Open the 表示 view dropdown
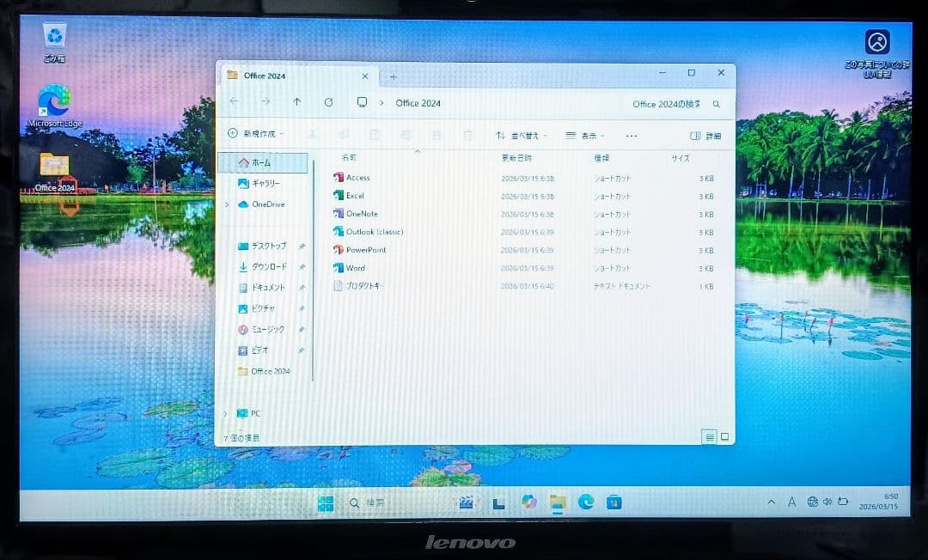The width and height of the screenshot is (928, 560). pos(585,136)
